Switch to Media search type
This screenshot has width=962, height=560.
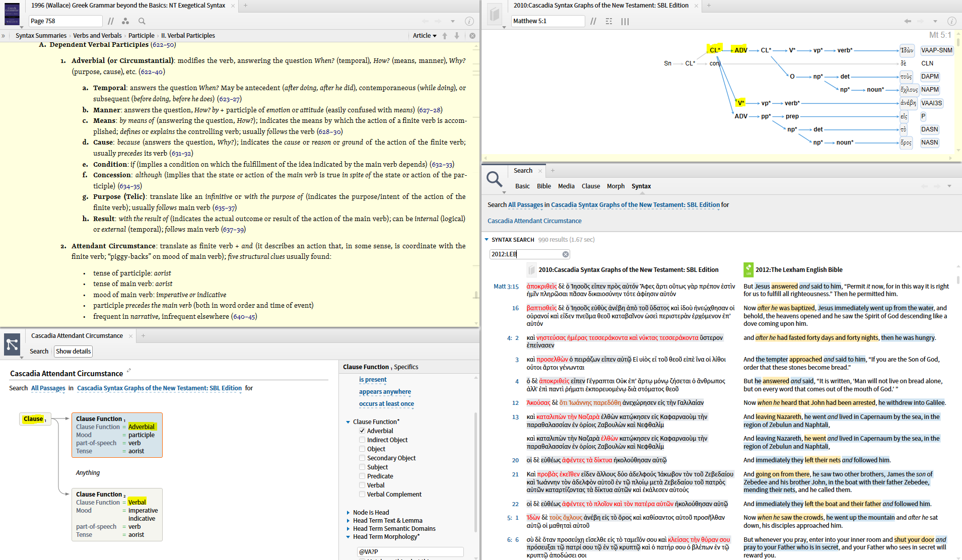566,186
